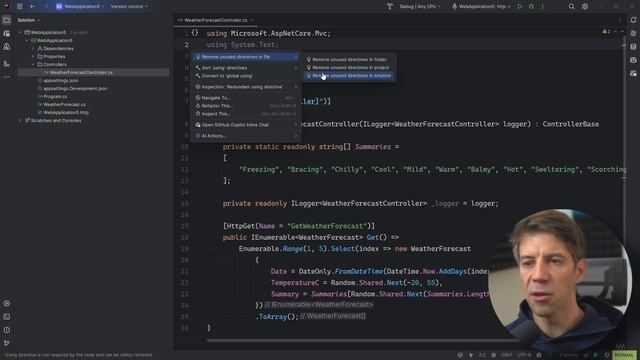Open AI Actions... submenu
The height and width of the screenshot is (360, 640).
[x=246, y=136]
